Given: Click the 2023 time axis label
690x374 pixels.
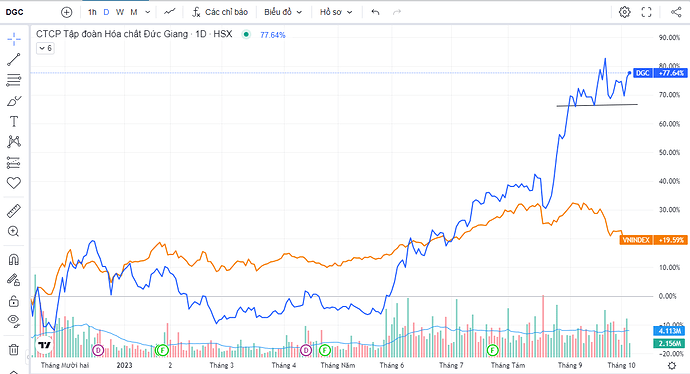Looking at the screenshot, I should pos(125,365).
